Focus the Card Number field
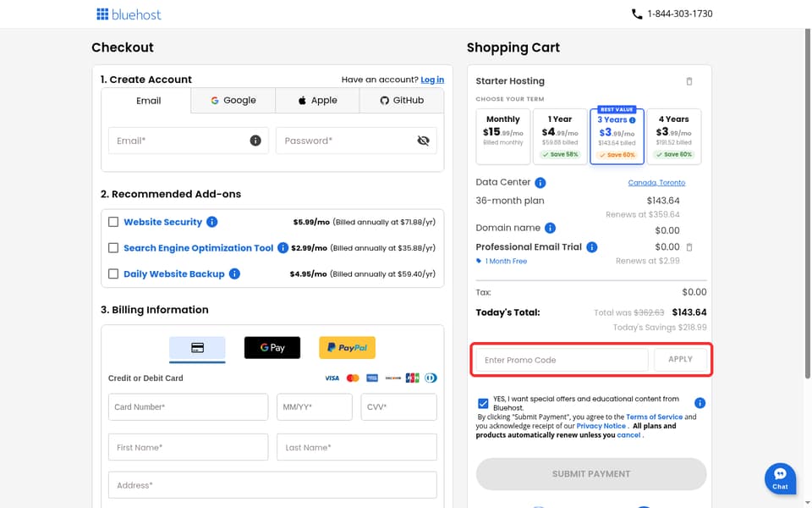This screenshot has width=812, height=508. (189, 407)
